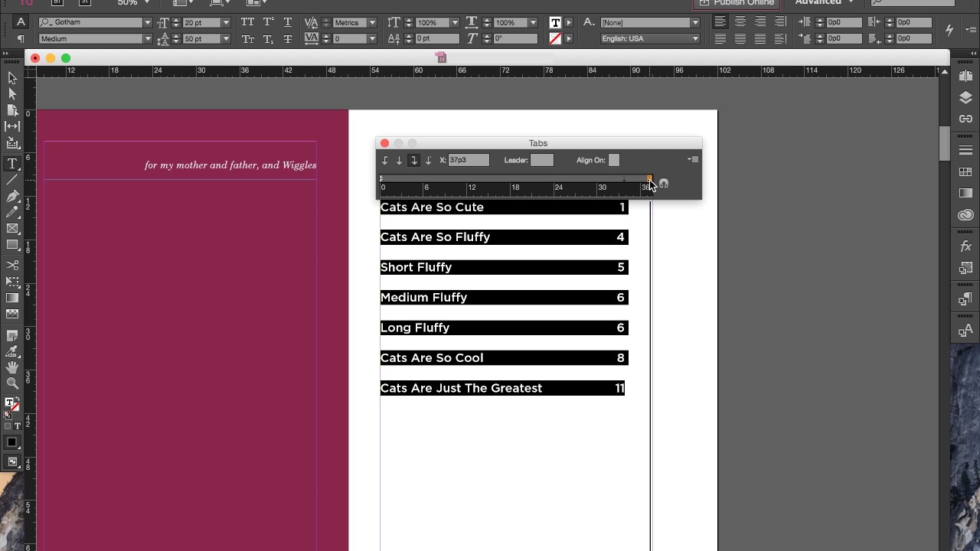Viewport: 980px width, 551px height.
Task: Open the vertical scale 100% dropdown
Action: (455, 22)
